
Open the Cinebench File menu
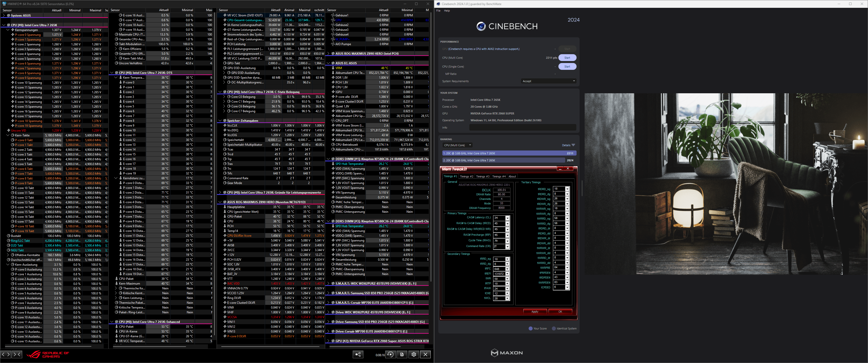(438, 11)
